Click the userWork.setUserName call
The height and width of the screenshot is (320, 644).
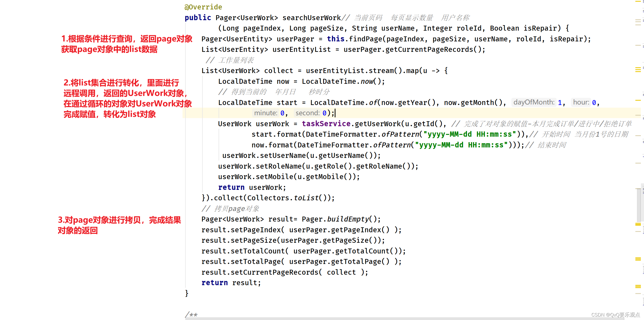click(x=301, y=156)
